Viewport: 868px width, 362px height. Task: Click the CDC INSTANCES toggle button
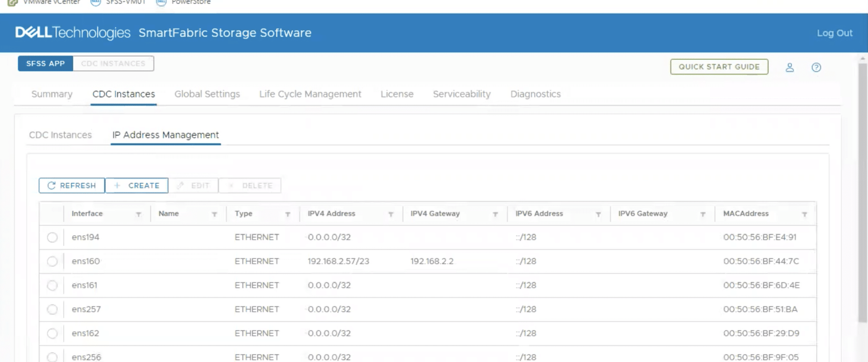(113, 63)
